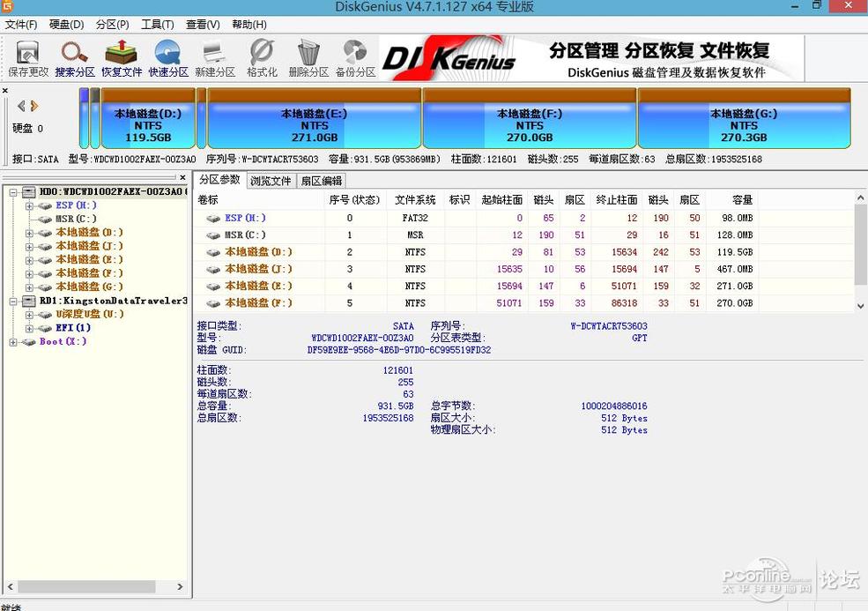The image size is (868, 611).
Task: Open the Search Partitions (搜索分区) tool
Action: point(75,58)
